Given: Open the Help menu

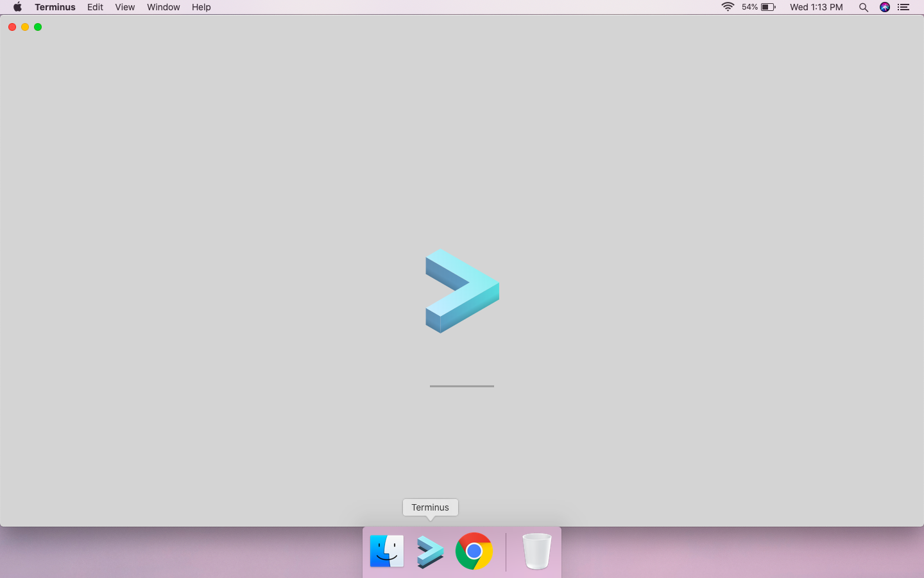Looking at the screenshot, I should click(201, 7).
